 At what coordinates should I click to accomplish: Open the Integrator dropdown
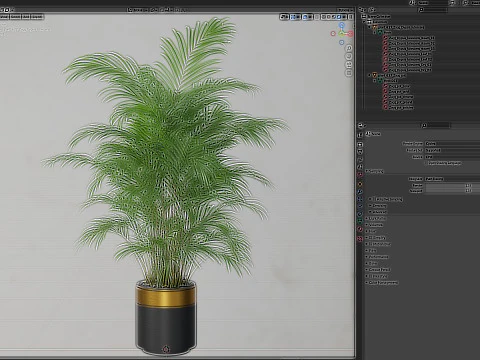[452, 179]
